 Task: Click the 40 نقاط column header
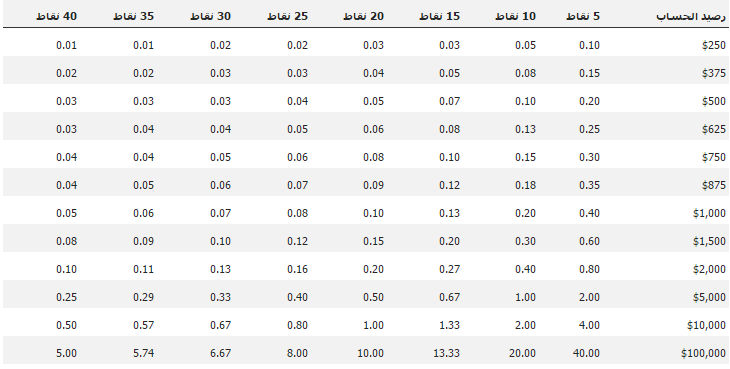pos(56,16)
